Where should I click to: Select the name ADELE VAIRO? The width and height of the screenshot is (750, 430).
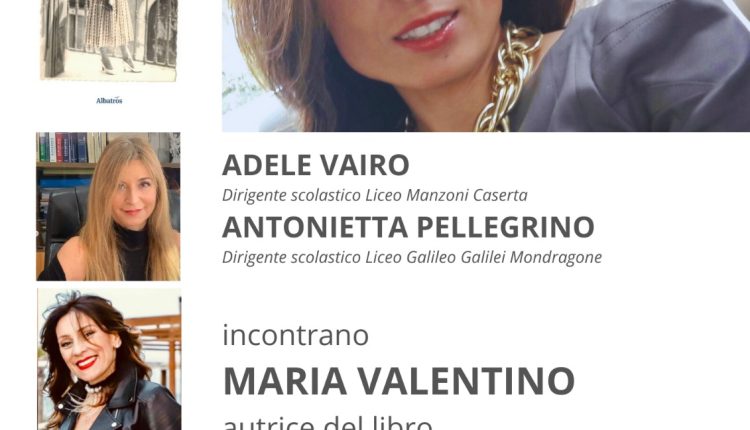tap(316, 165)
